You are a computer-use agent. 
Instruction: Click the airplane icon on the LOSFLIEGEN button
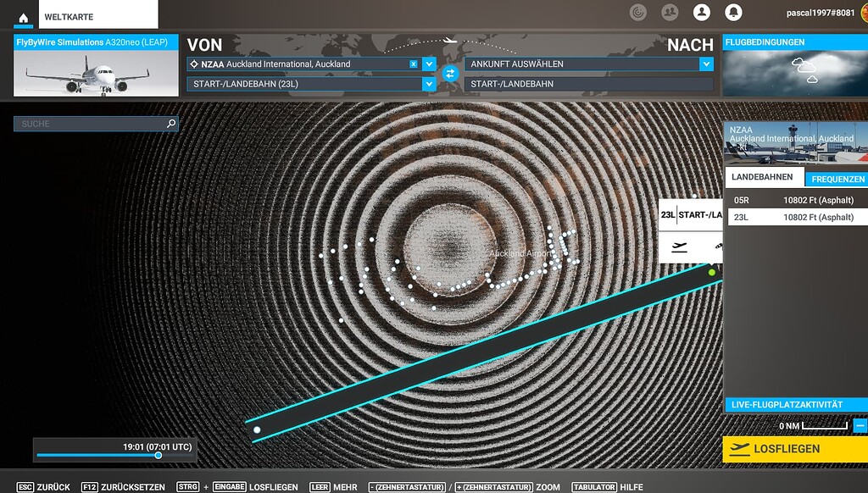tap(740, 449)
